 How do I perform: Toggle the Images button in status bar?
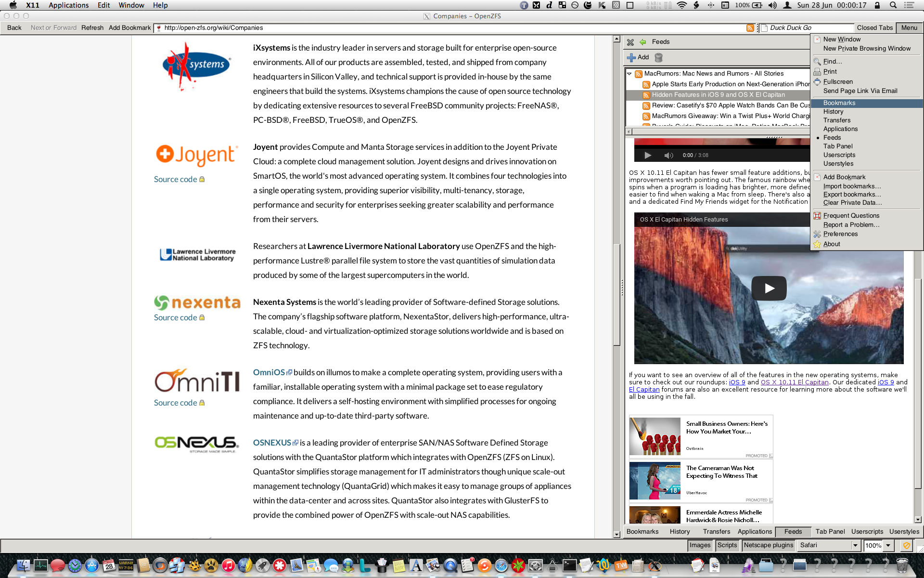700,545
